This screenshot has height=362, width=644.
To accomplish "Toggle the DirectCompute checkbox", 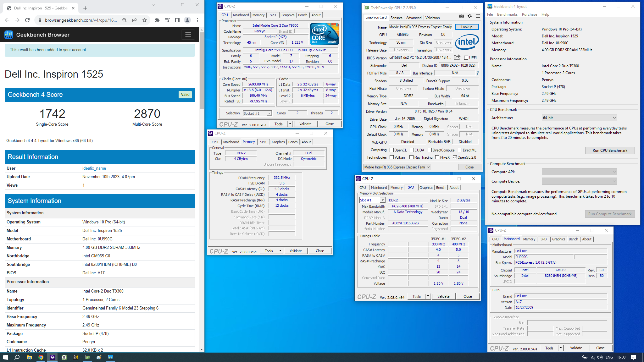I will (430, 150).
